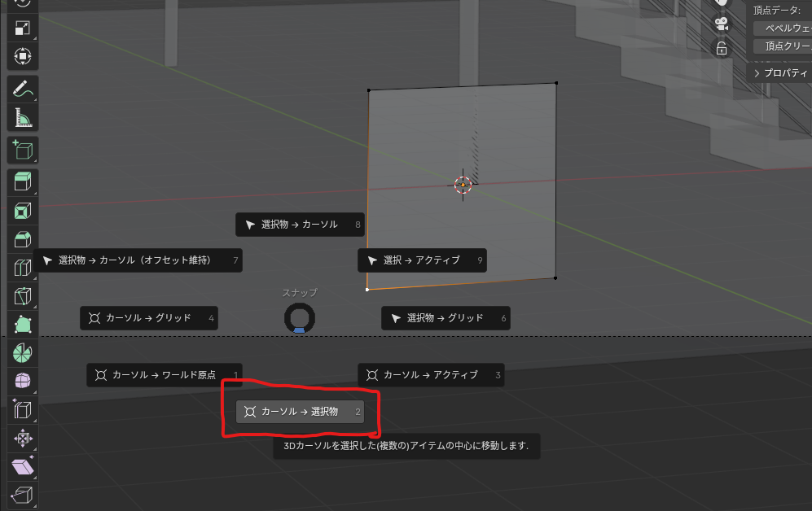Select the Measure tool

[x=23, y=118]
